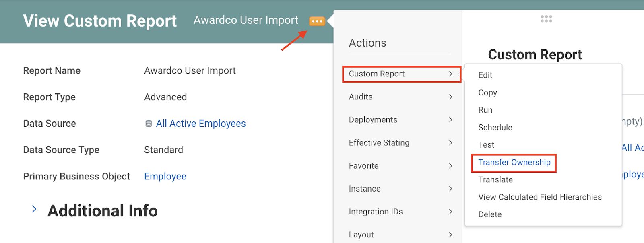Choose Copy in the Custom Report submenu
The height and width of the screenshot is (243, 644).
487,93
